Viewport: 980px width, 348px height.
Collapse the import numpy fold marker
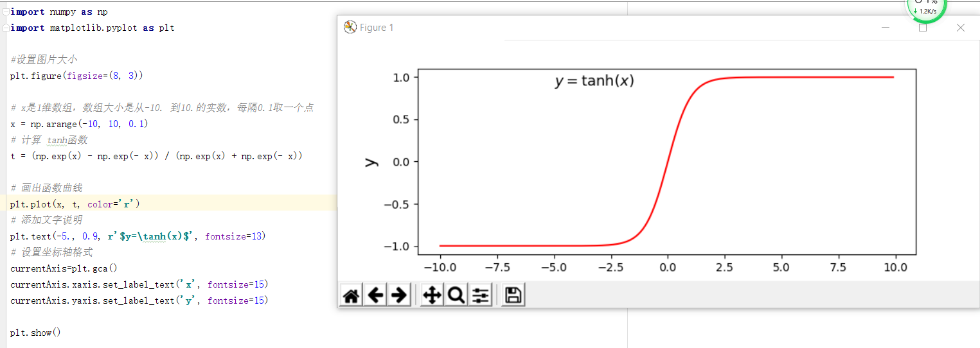point(5,12)
